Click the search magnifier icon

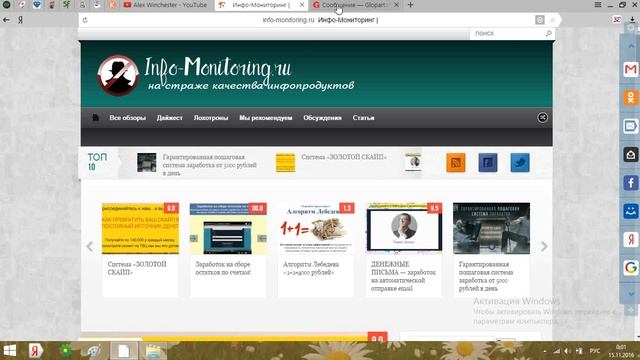548,33
